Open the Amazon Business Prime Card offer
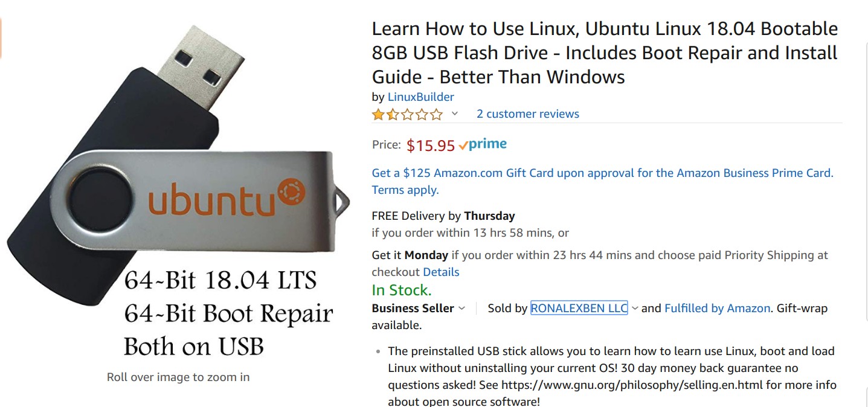 [x=602, y=173]
